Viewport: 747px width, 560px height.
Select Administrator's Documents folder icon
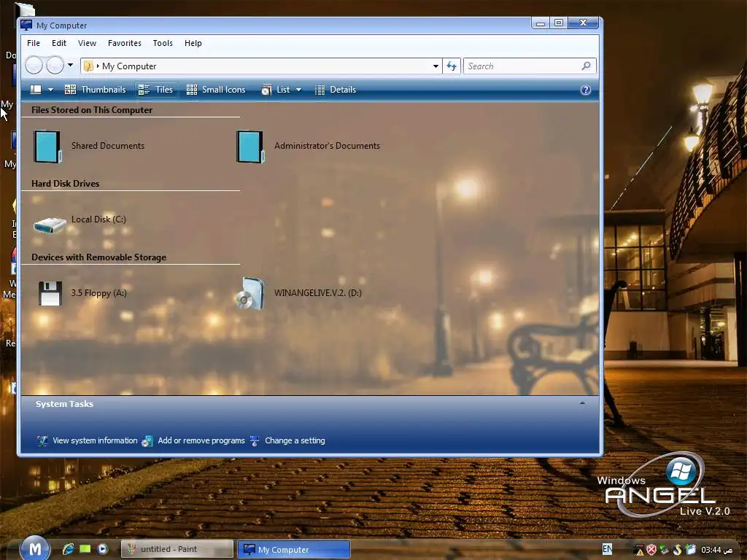(250, 147)
